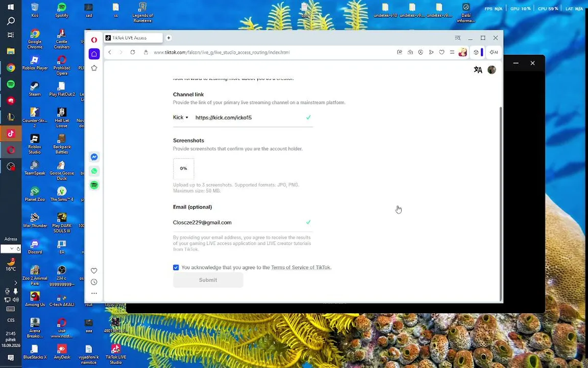Image resolution: width=588 pixels, height=368 pixels.
Task: Open TikTok LIVE Studio taskbar icon
Action: [x=11, y=133]
